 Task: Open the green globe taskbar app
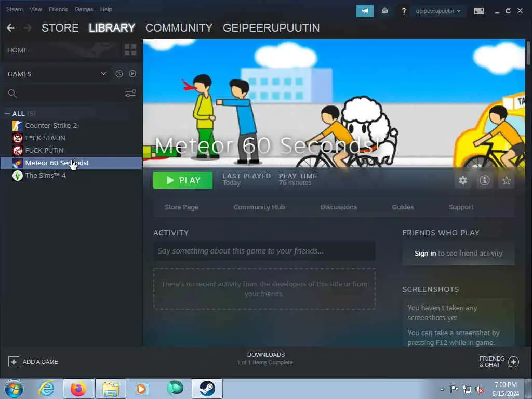175,388
